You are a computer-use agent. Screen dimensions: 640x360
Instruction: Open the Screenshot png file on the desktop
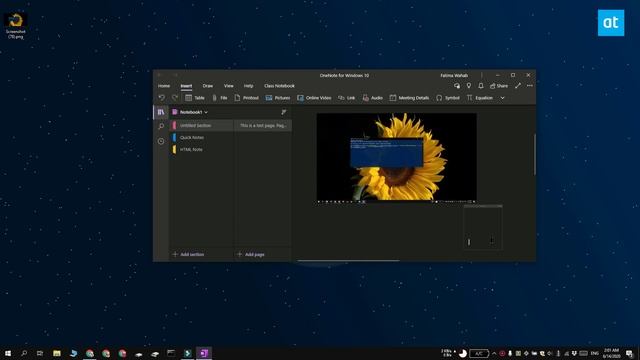16,26
